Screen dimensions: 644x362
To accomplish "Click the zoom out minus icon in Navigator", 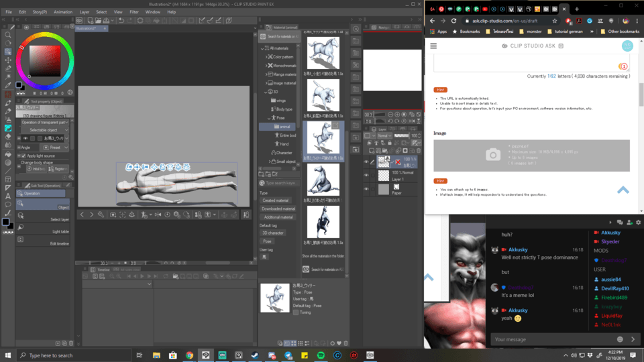I will pos(390,115).
